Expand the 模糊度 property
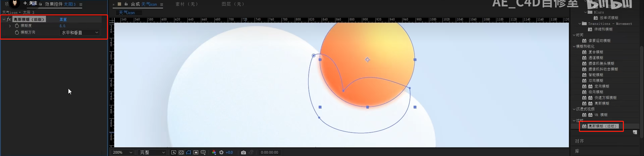Viewport: 644px width, 156px height. pyautogui.click(x=10, y=26)
